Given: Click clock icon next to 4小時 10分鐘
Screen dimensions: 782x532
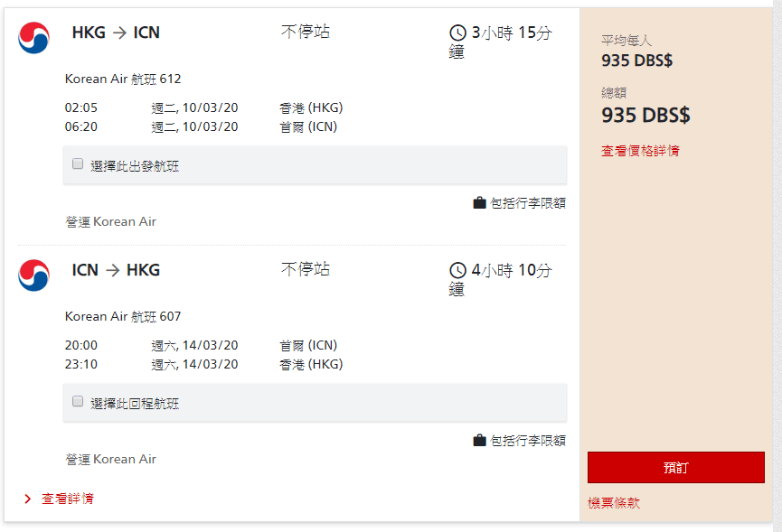Looking at the screenshot, I should pyautogui.click(x=457, y=271).
